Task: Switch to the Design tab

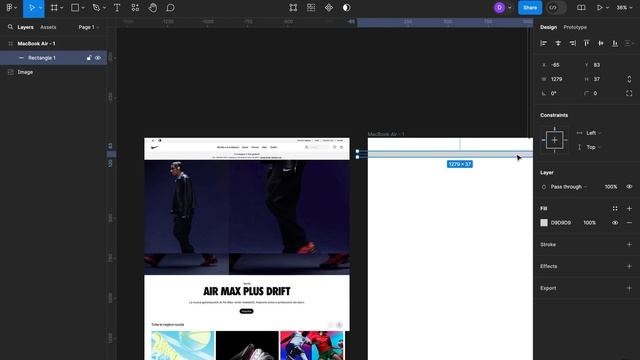Action: [548, 27]
